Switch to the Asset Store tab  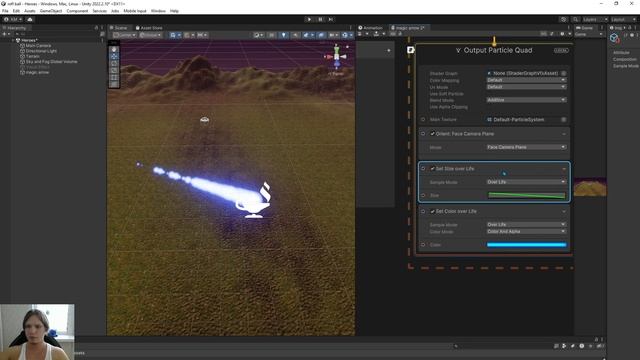tap(149, 28)
